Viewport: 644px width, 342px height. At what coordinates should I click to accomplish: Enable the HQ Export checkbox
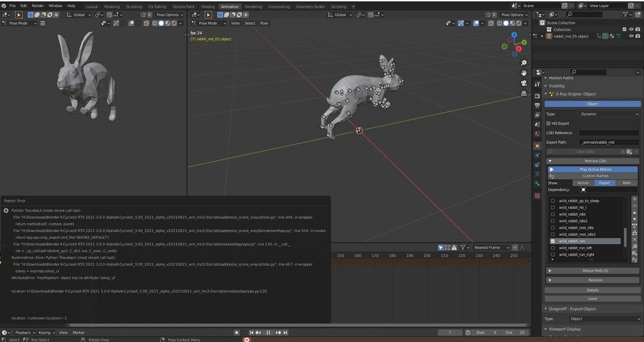548,123
